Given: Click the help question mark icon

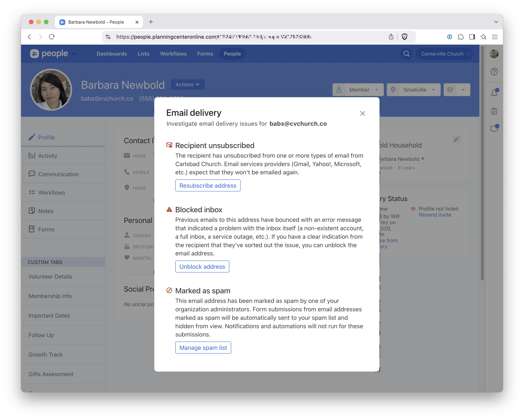Looking at the screenshot, I should [x=494, y=72].
